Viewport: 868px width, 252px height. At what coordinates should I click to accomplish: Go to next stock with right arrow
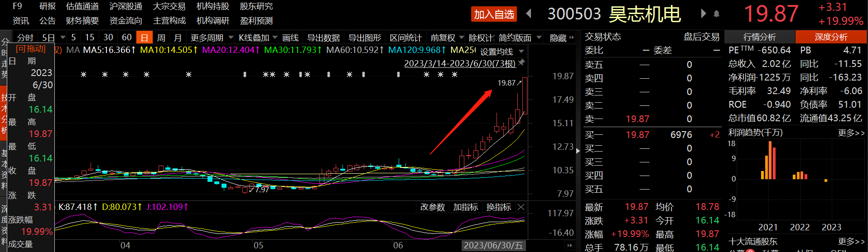(x=704, y=14)
